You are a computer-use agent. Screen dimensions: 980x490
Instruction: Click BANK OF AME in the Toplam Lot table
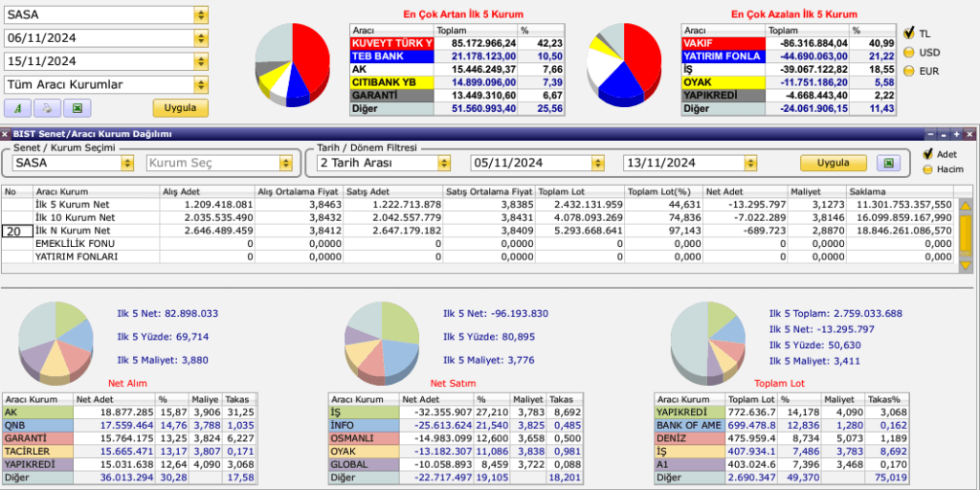coord(690,425)
